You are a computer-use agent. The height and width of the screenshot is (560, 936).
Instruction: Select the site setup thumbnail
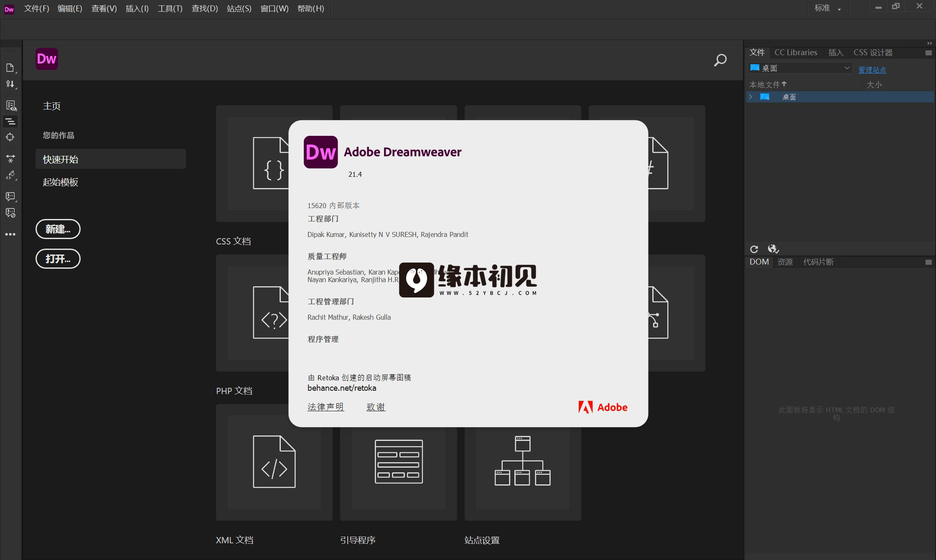point(522,462)
